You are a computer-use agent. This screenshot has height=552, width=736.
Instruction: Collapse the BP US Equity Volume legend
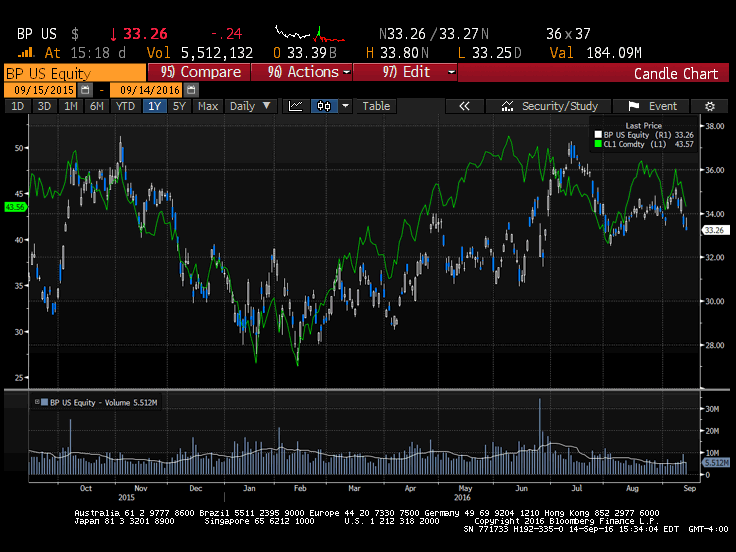[x=37, y=402]
